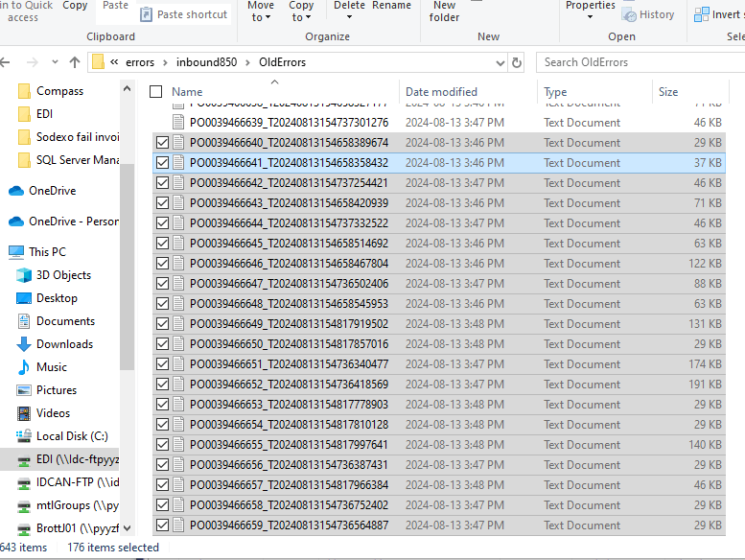This screenshot has height=560, width=745.
Task: Open recent locations dropdown arrow
Action: pyautogui.click(x=55, y=62)
